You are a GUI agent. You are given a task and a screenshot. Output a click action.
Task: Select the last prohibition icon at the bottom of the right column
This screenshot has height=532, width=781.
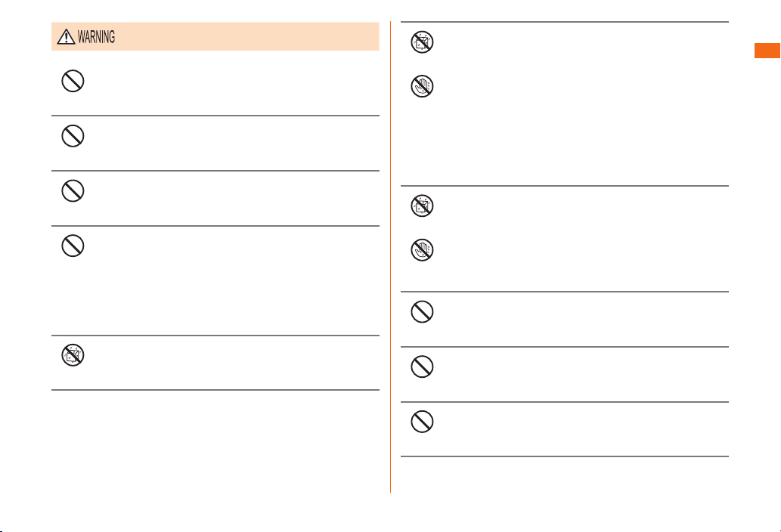[x=422, y=422]
